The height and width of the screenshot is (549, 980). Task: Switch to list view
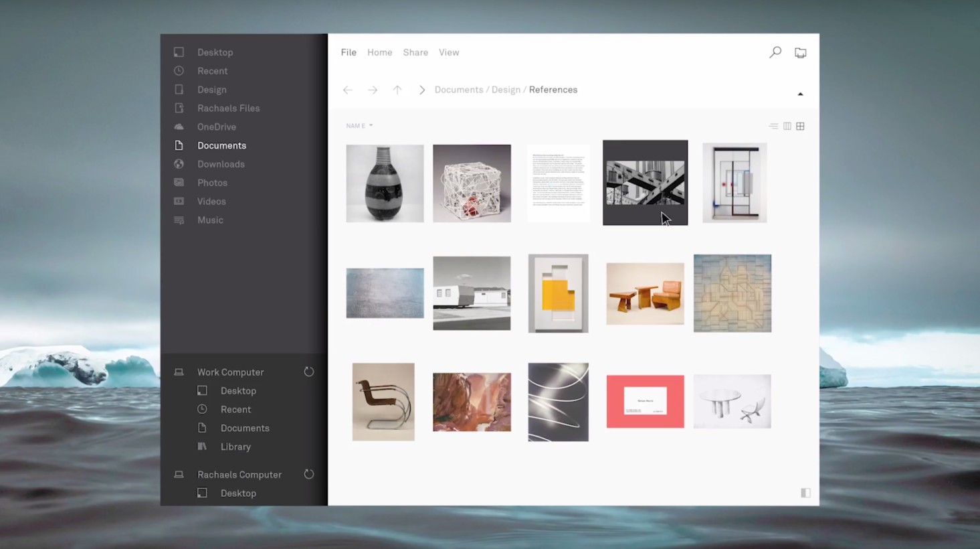coord(773,126)
